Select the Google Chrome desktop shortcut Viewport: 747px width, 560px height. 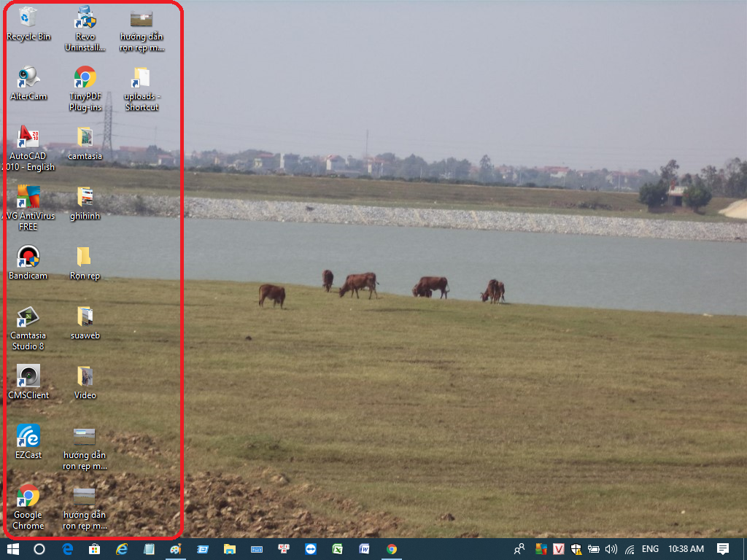[28, 496]
